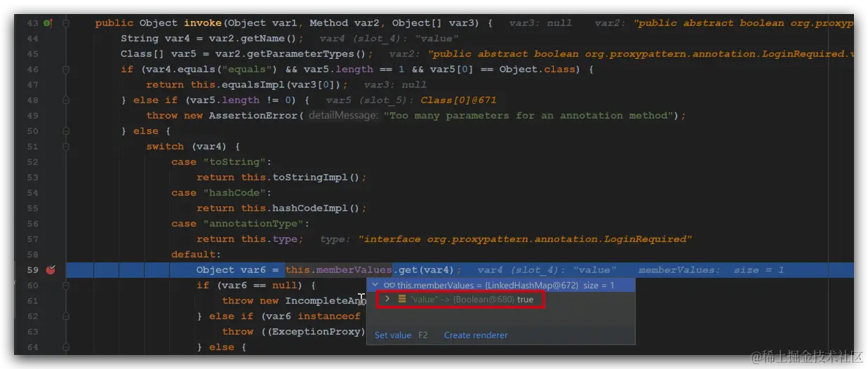Expand the "value" -> Boolean@680 entry
The image size is (868, 369).
point(387,300)
